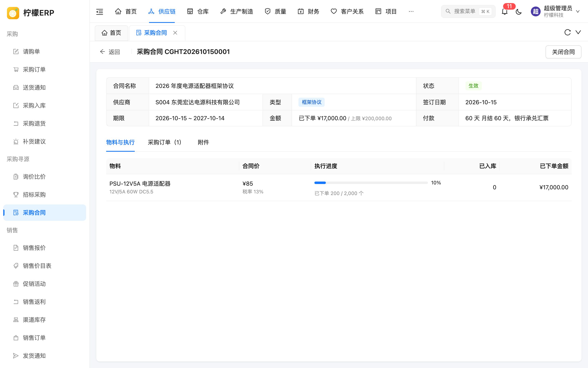Open 发货通知 in the sidebar
588x368 pixels.
[45, 356]
